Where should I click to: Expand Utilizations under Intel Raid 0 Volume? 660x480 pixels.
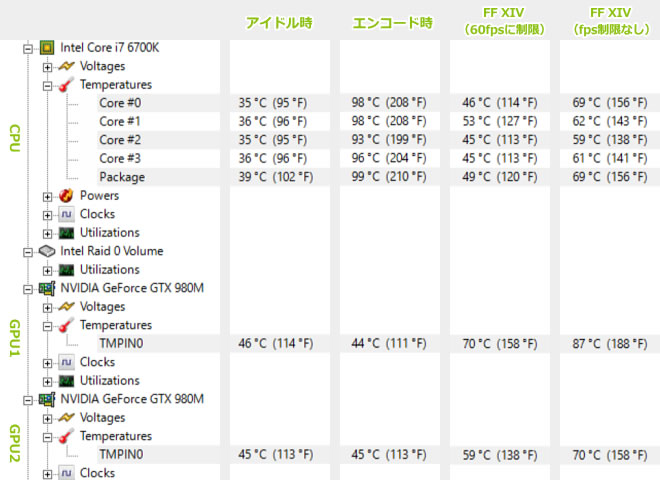47,271
